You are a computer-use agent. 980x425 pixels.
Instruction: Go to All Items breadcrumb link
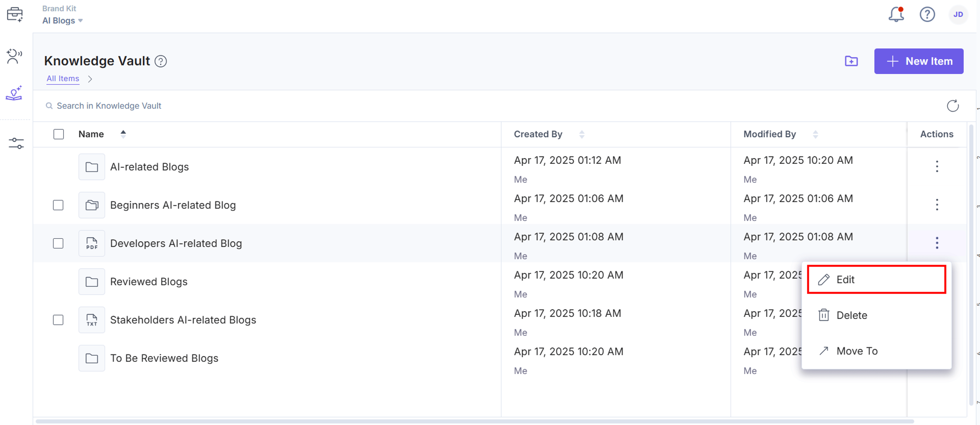coord(63,79)
